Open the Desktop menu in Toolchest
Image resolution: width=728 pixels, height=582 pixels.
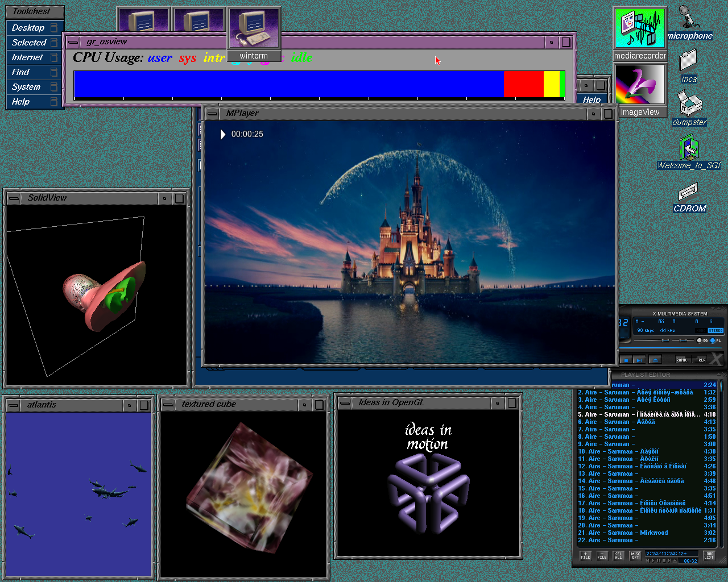[34, 27]
